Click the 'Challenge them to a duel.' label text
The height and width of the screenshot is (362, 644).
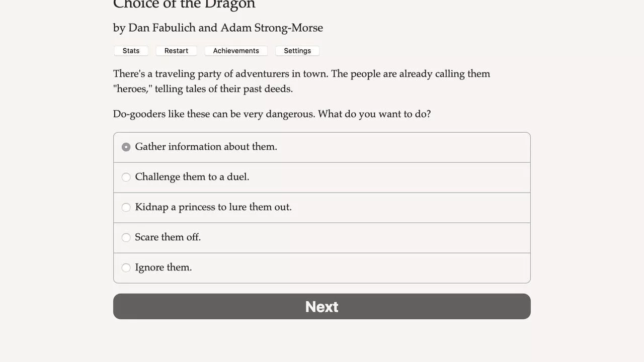click(x=192, y=177)
